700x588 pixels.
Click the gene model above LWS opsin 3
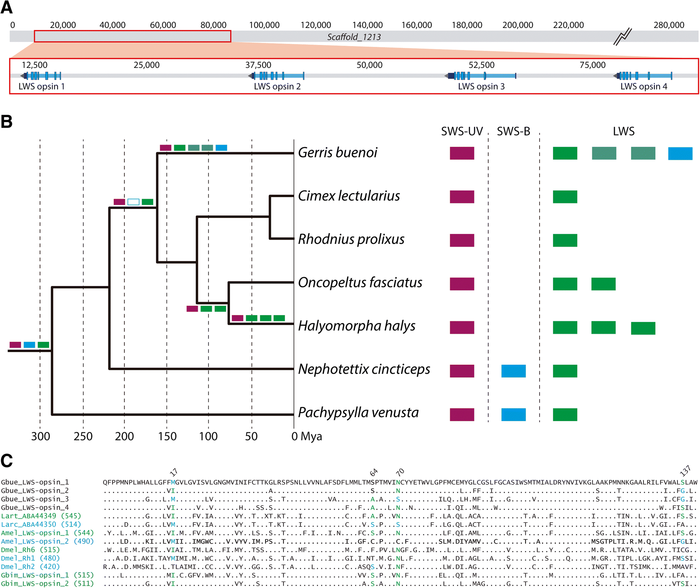(x=481, y=76)
